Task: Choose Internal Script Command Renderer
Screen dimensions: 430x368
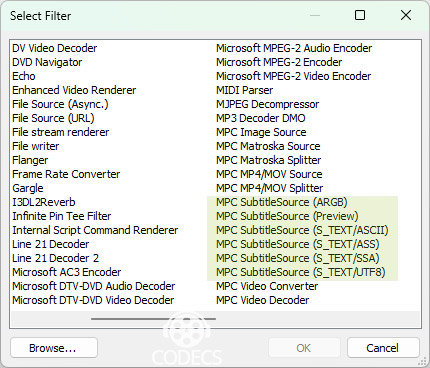Action: (x=95, y=230)
